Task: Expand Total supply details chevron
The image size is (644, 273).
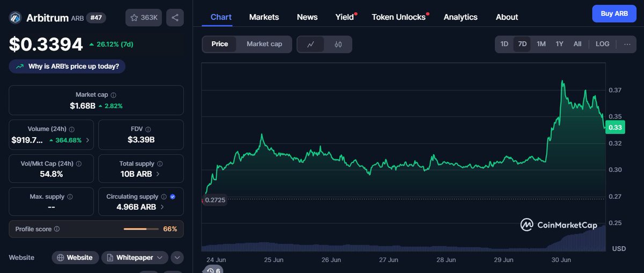Action: click(x=157, y=174)
